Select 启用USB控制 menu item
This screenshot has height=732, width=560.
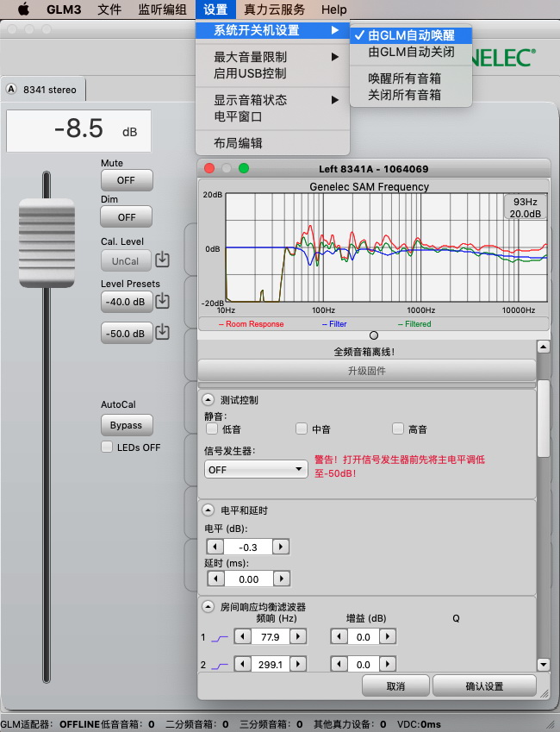[x=272, y=73]
